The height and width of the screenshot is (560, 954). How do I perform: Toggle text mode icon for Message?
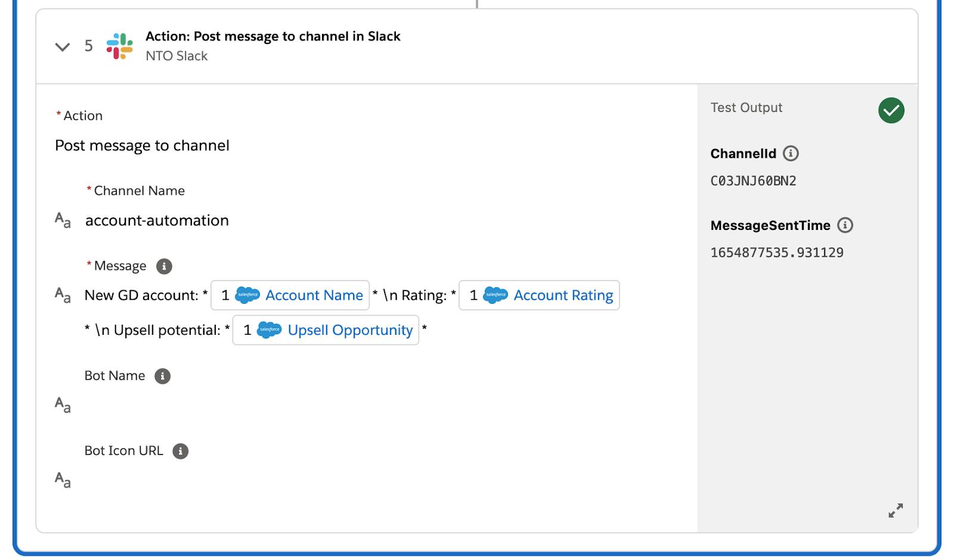(x=63, y=295)
